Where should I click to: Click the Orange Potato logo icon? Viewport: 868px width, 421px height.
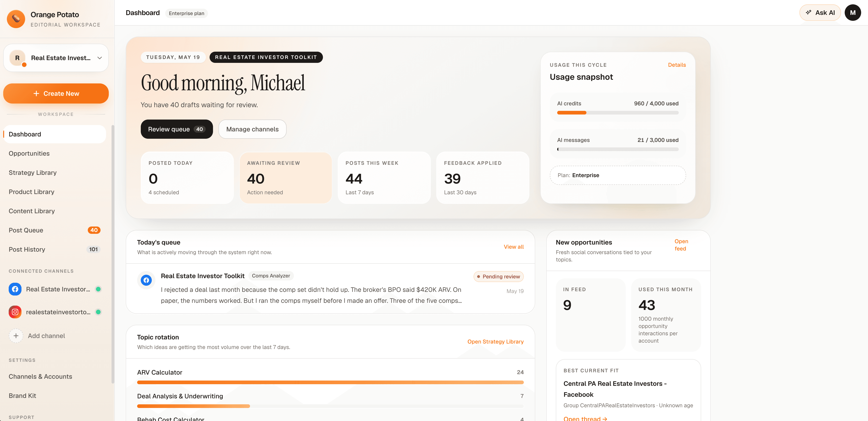coord(16,19)
